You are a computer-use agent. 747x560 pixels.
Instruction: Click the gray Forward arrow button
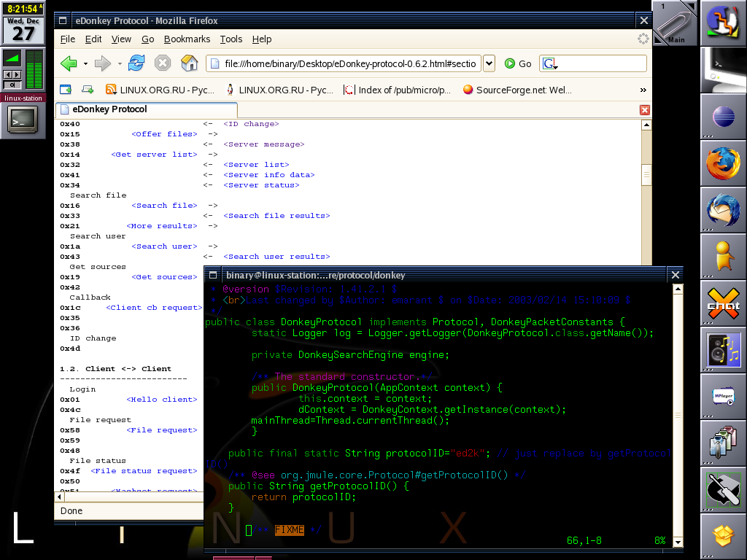point(102,63)
